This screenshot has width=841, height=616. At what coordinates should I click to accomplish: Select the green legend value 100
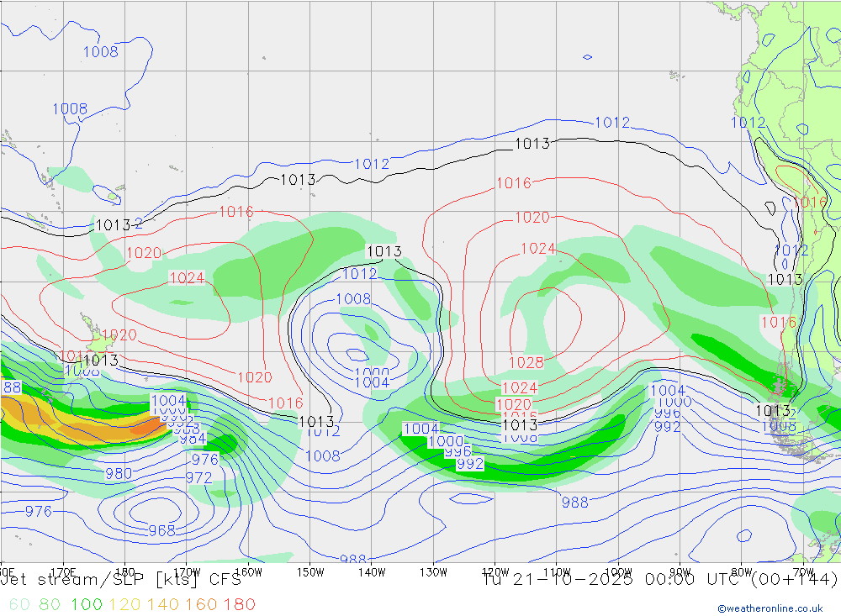87,605
